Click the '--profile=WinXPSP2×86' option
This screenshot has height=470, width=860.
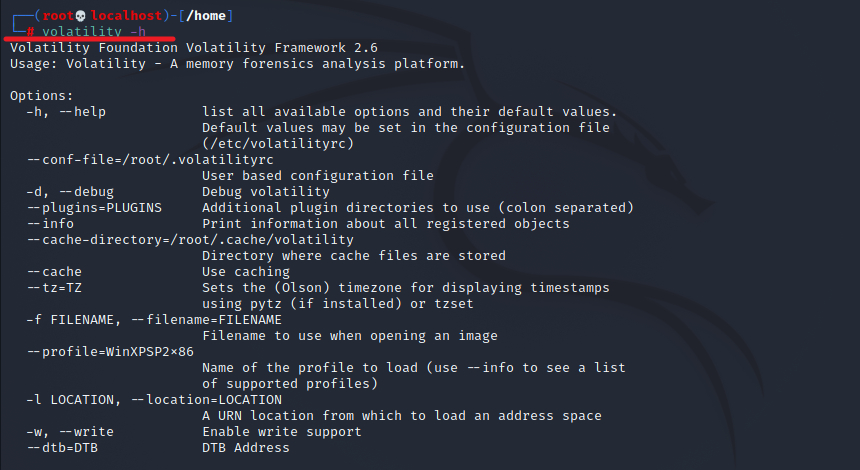(x=110, y=352)
